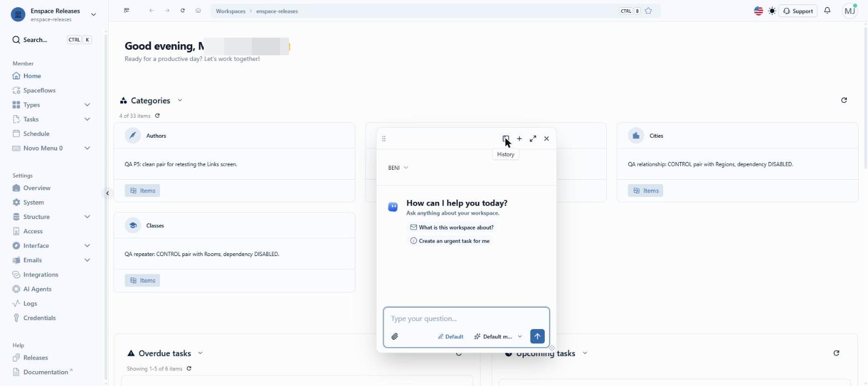This screenshot has width=868, height=386.
Task: Toggle the sidebar layout icon in the top bar
Action: (127, 11)
